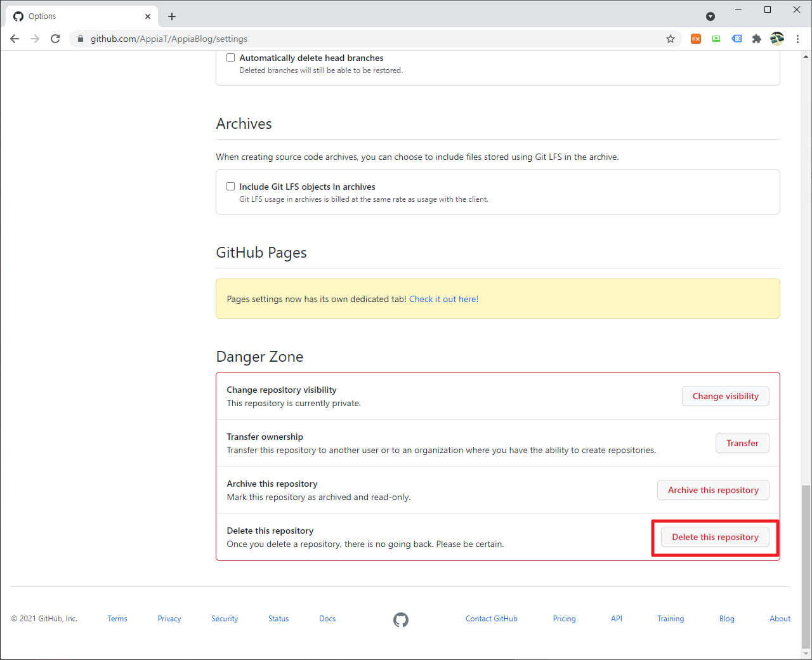Click 'This repository is currently private.' text
Image resolution: width=812 pixels, height=660 pixels.
tap(294, 403)
